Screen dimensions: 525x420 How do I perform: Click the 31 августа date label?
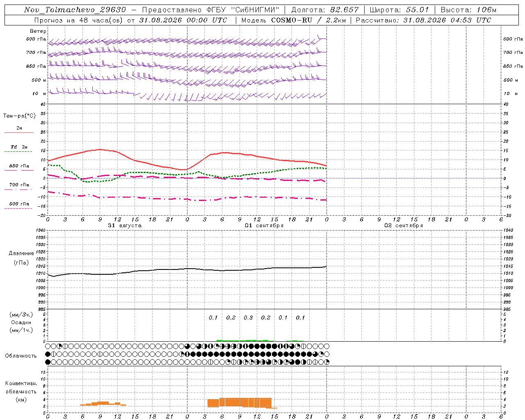tap(125, 226)
